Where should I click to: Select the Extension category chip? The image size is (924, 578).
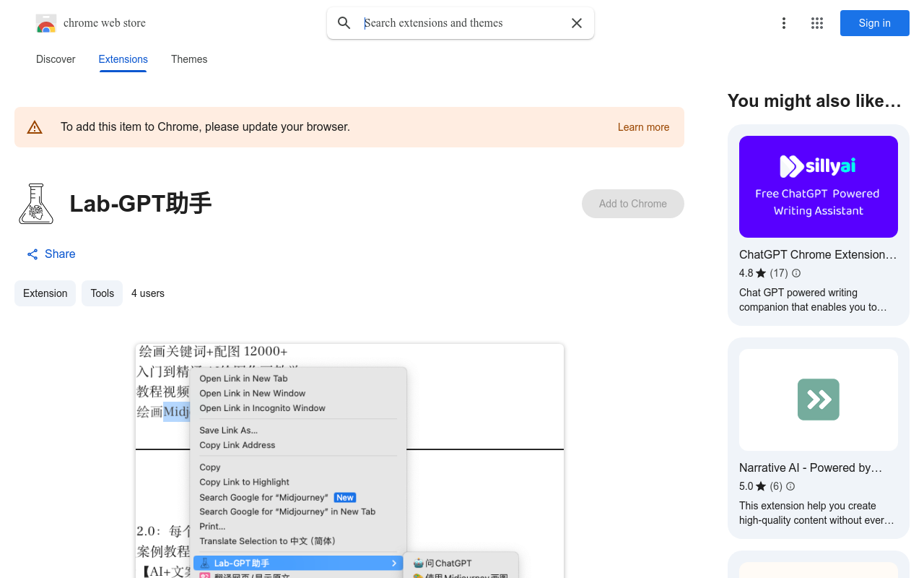click(45, 293)
